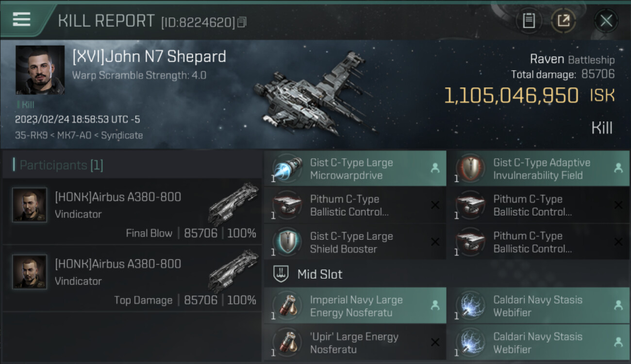
Task: Copy the kill report ID
Action: pos(242,22)
